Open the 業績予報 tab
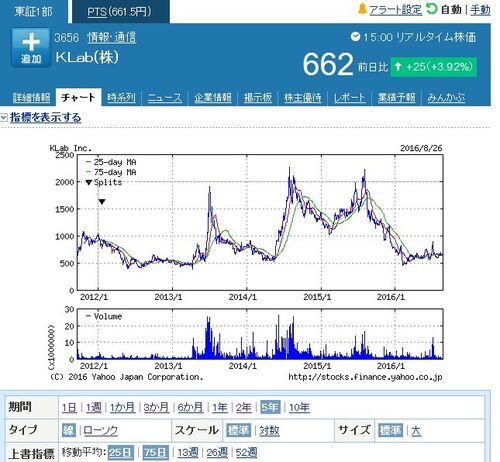 (x=396, y=98)
